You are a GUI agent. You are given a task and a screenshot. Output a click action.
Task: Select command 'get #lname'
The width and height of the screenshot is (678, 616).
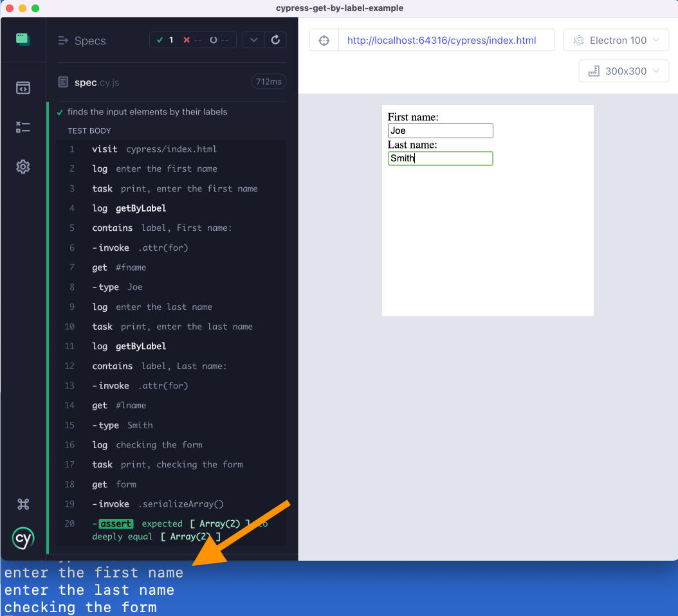click(x=171, y=406)
